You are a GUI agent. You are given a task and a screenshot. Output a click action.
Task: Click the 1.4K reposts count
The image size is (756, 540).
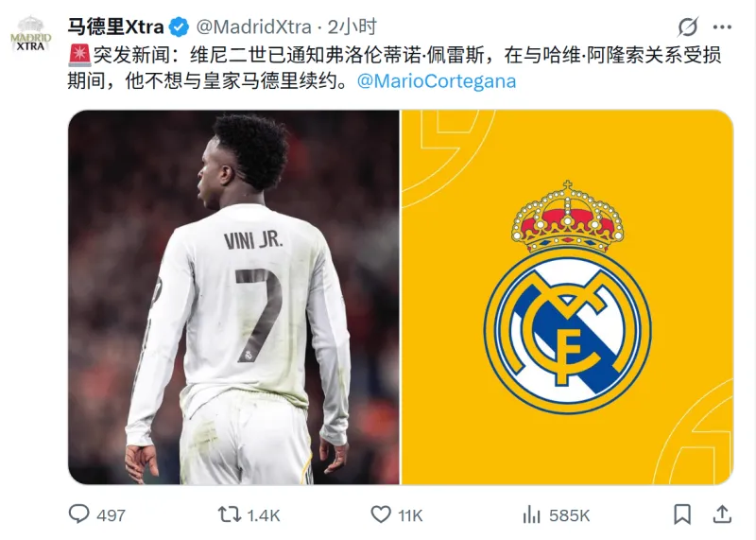pos(264,515)
